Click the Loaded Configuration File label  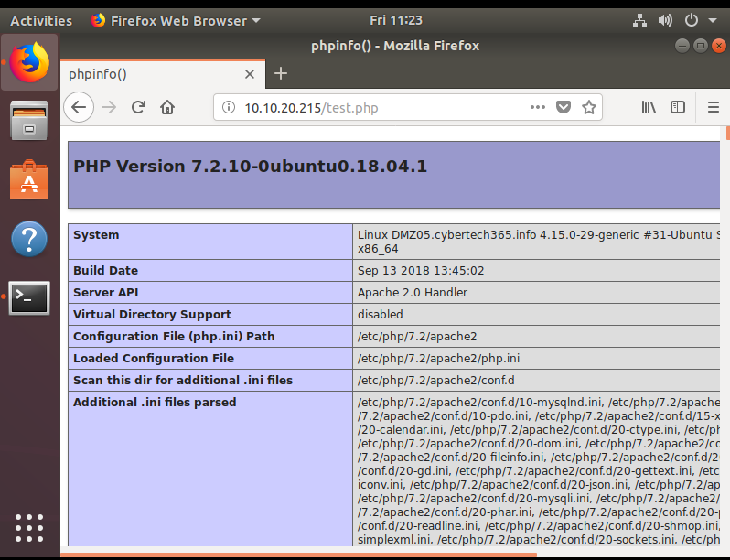pyautogui.click(x=154, y=358)
